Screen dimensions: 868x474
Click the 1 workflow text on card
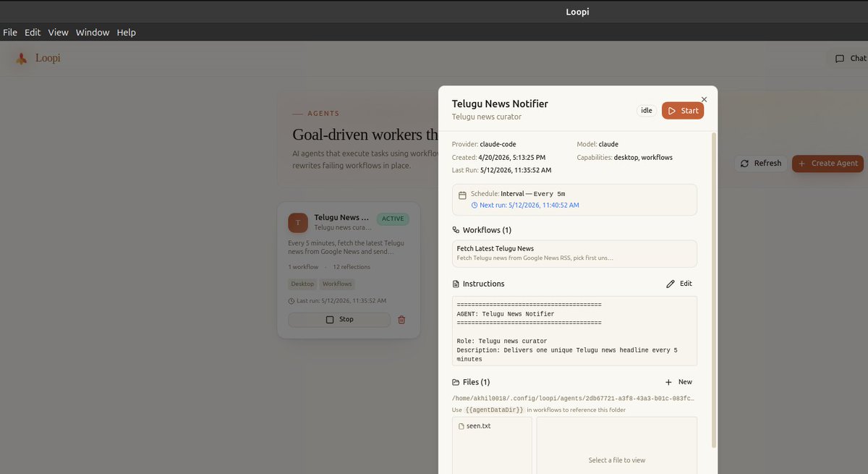[x=303, y=267]
